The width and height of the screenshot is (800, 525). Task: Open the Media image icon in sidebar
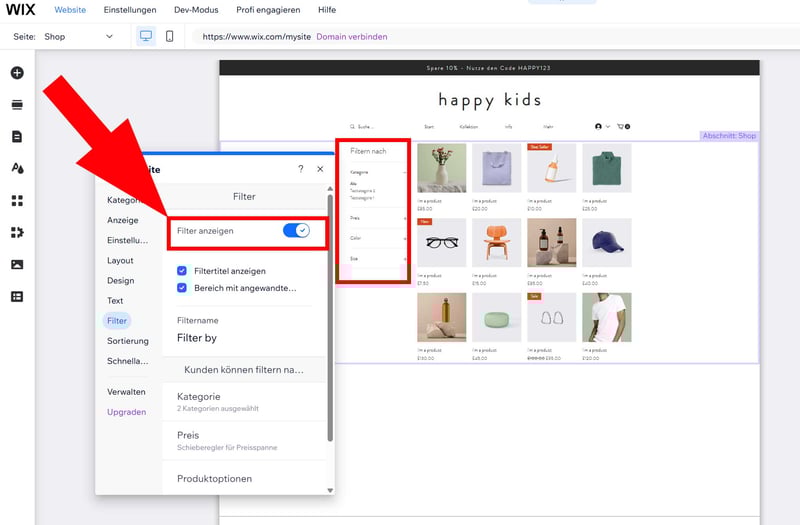pos(17,264)
